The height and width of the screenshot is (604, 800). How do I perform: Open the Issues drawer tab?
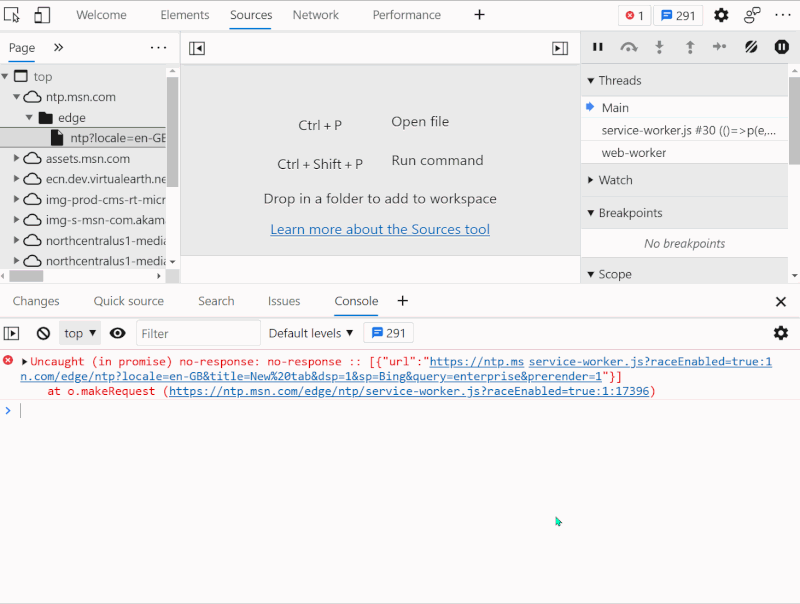284,301
